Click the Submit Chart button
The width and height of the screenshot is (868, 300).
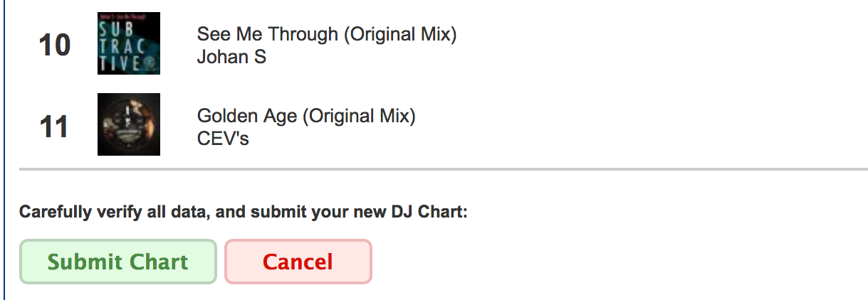click(117, 262)
